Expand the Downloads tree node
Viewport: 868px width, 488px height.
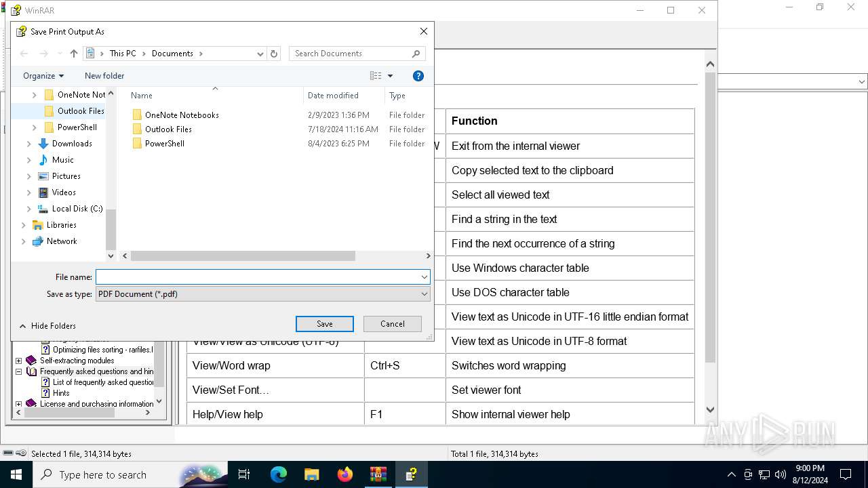[29, 144]
